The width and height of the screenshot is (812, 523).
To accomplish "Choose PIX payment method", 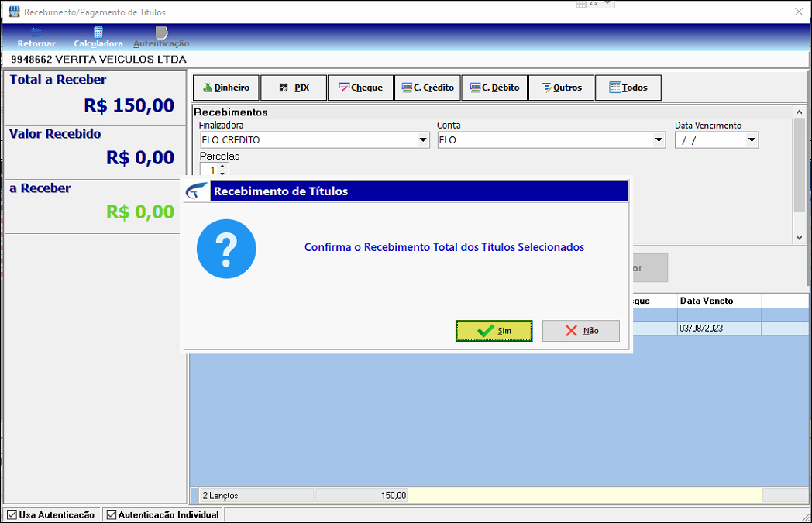I will pos(294,88).
